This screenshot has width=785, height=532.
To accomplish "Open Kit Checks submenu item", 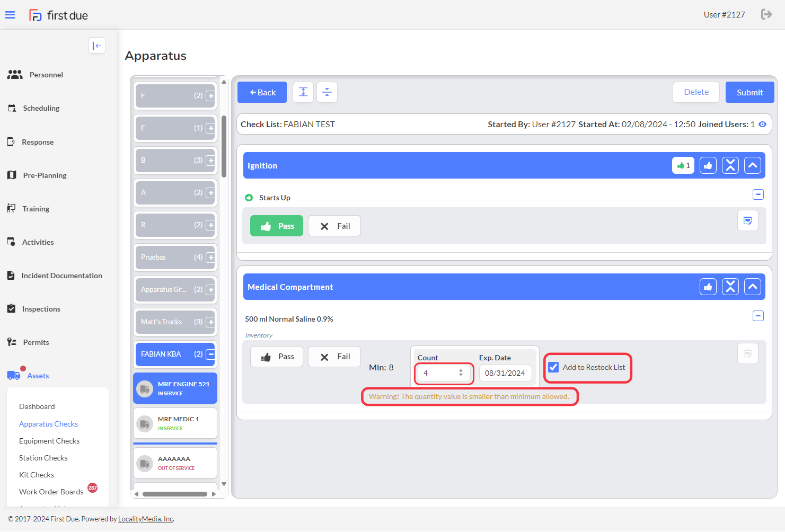I will 37,475.
